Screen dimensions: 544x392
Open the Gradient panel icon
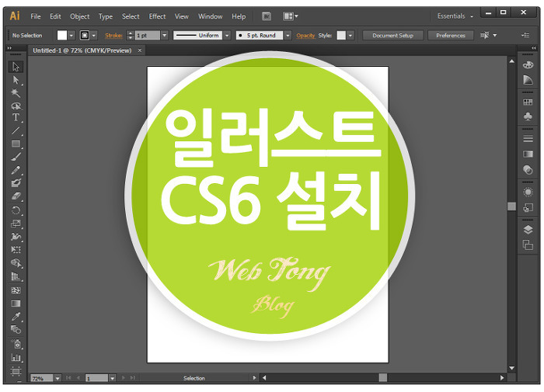[528, 154]
